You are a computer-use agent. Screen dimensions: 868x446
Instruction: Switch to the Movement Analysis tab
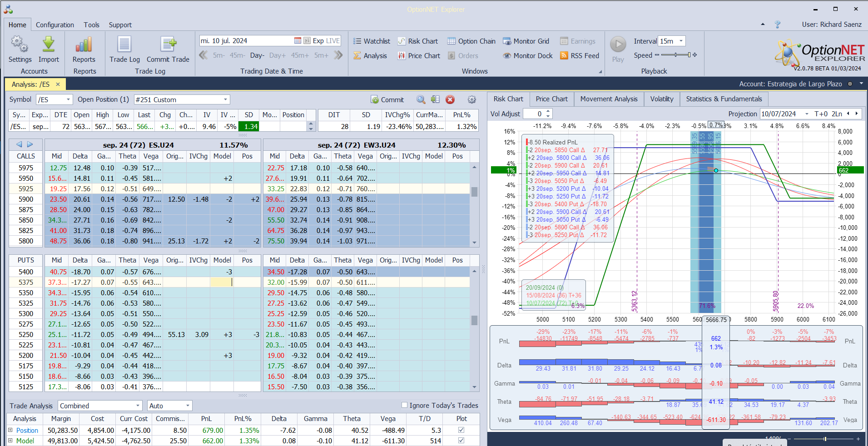click(609, 99)
